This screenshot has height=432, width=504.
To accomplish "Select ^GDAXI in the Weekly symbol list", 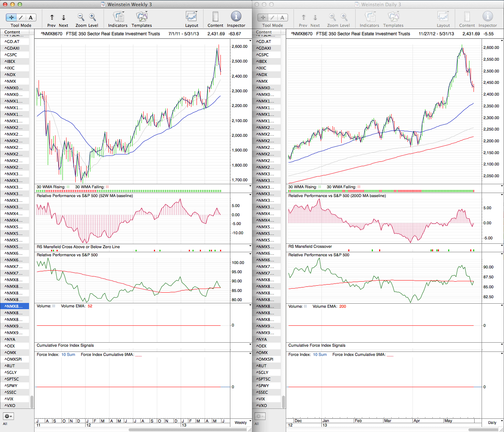I will point(12,48).
